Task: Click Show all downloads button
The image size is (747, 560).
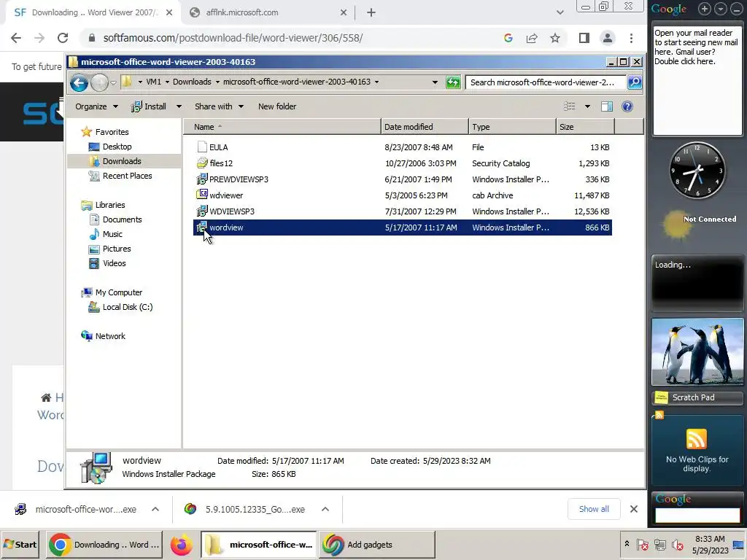Action: [594, 509]
